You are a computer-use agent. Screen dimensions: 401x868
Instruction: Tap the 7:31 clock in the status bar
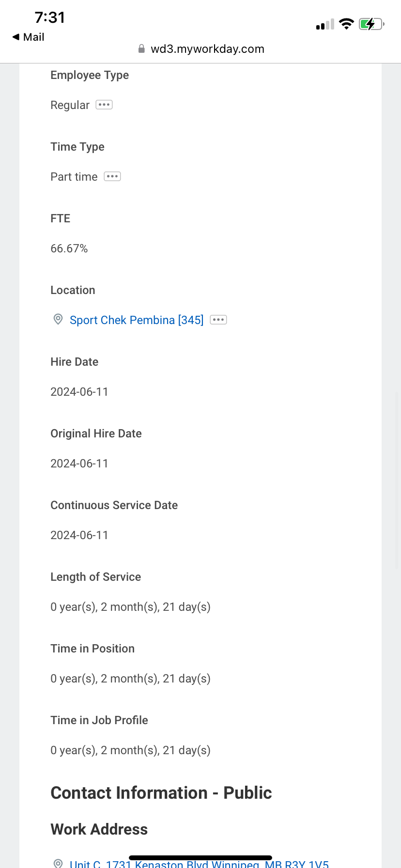(x=50, y=17)
